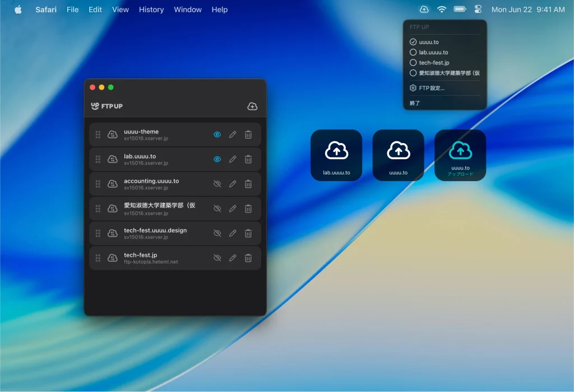This screenshot has height=392, width=574.
Task: Open FTP UP menu bar cloud icon
Action: coord(424,10)
